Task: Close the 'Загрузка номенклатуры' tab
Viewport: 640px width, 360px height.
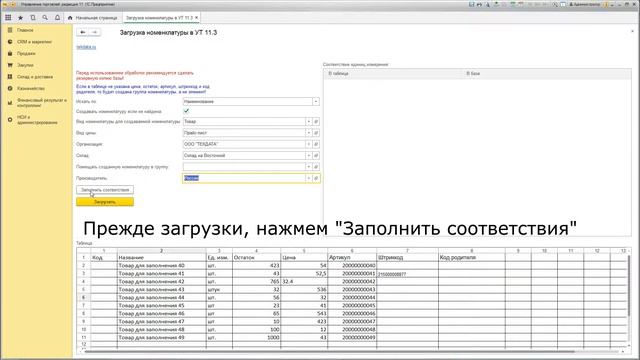Action: [x=196, y=18]
